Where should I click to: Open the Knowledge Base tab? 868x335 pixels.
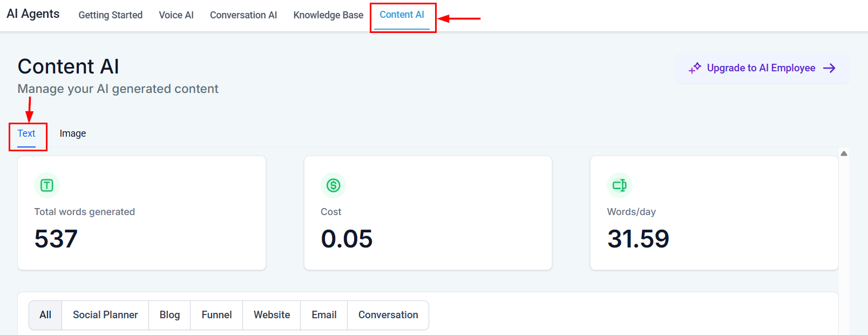pos(328,15)
